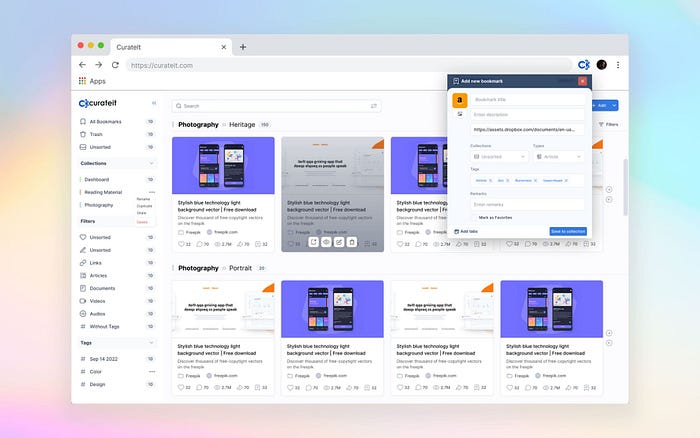Screen dimensions: 700x438
Task: Open the Portrait breadcrumb label
Action: pyautogui.click(x=240, y=268)
